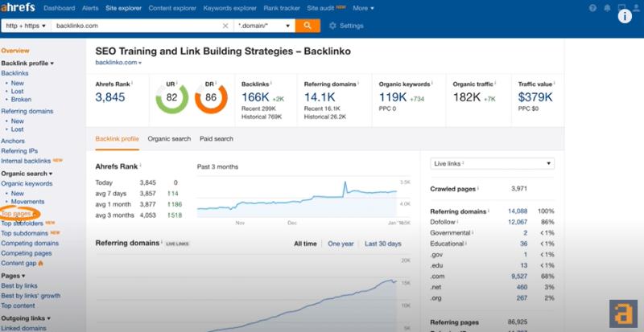Open Top subfolders link
Screen dimensions: 644x332
[x=23, y=223]
